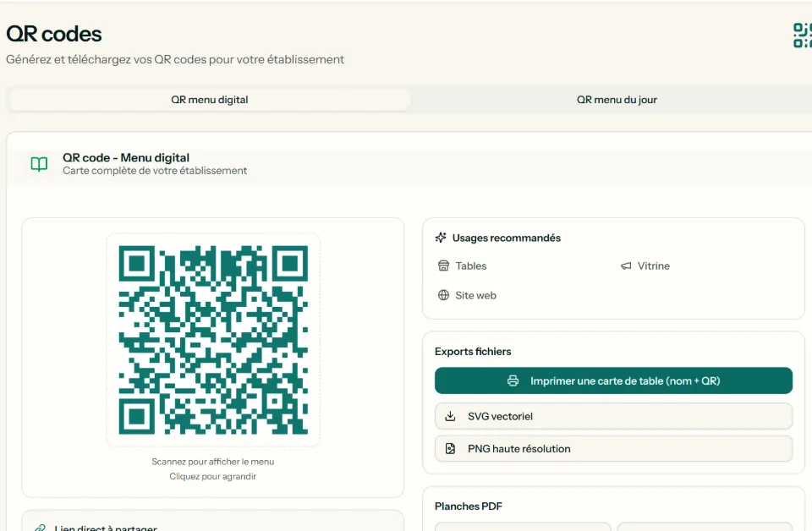The height and width of the screenshot is (531, 812).
Task: Click the sparkle icon beside Usages recommandés
Action: click(x=441, y=238)
